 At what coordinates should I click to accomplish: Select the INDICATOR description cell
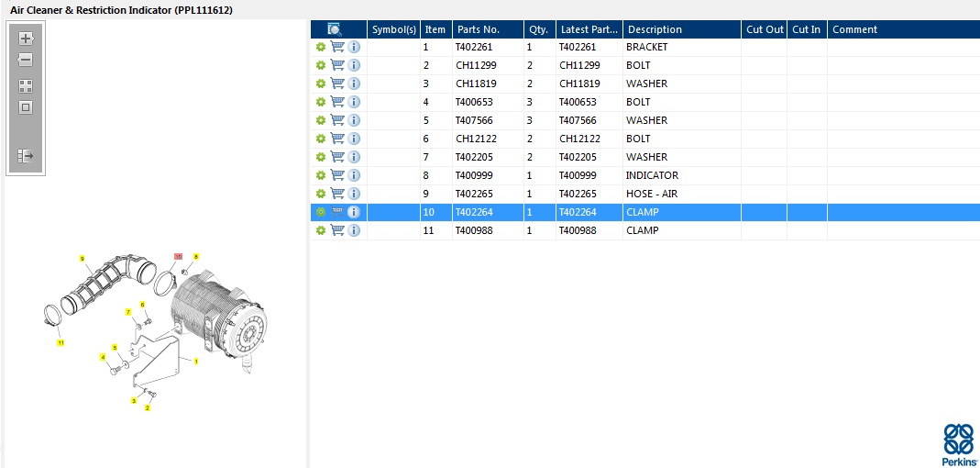click(682, 175)
